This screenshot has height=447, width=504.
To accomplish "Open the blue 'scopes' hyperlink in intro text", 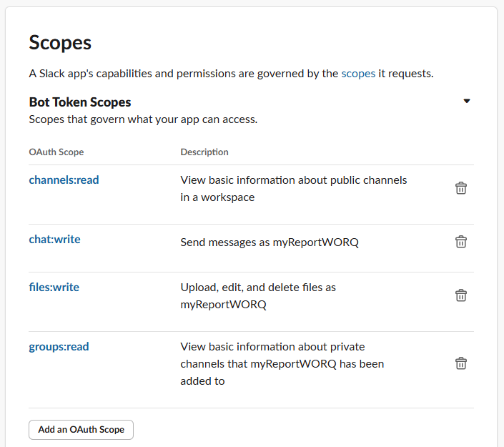I will tap(358, 73).
